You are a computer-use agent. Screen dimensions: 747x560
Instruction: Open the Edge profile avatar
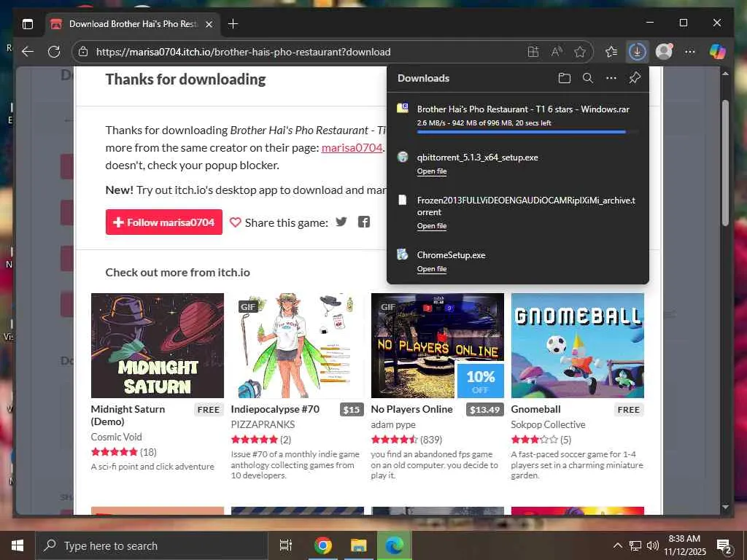(x=664, y=52)
